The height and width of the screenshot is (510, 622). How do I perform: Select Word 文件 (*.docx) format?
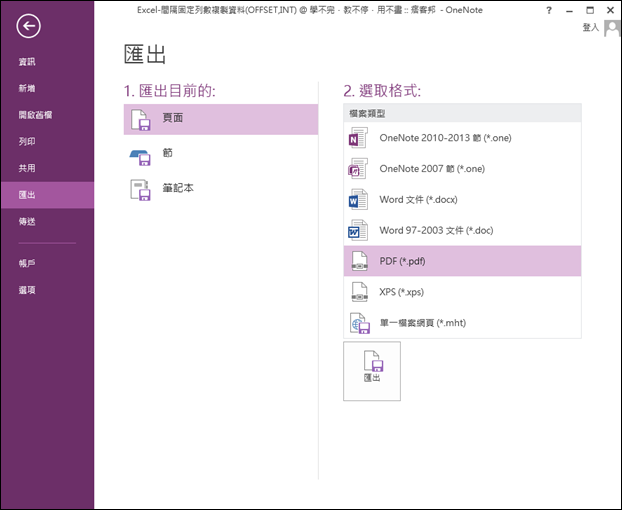click(x=462, y=199)
